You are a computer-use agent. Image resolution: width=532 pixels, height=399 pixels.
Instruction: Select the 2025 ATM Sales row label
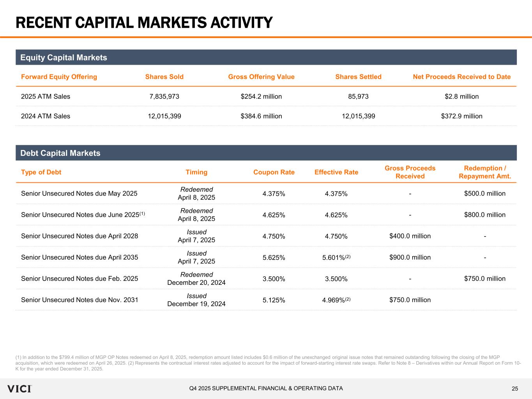coord(46,96)
